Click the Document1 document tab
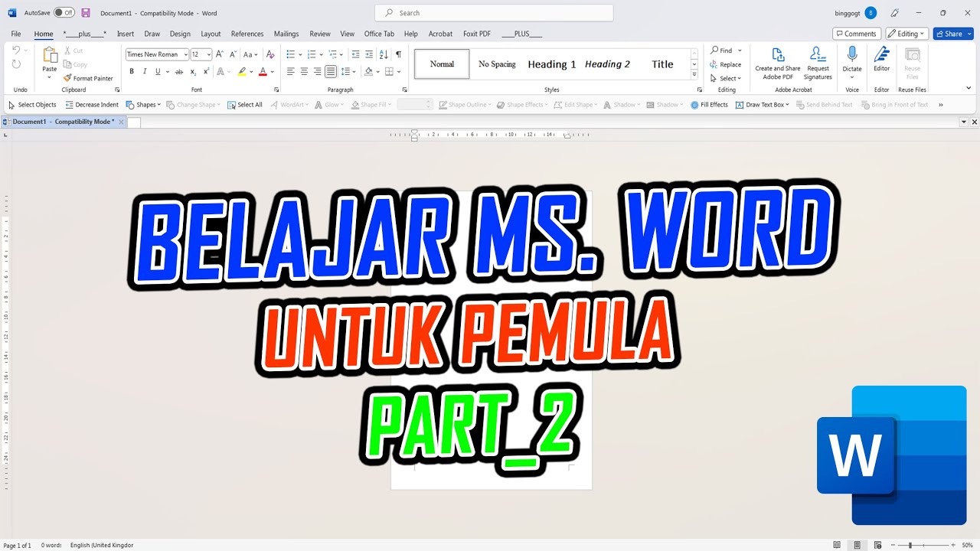 pos(64,122)
